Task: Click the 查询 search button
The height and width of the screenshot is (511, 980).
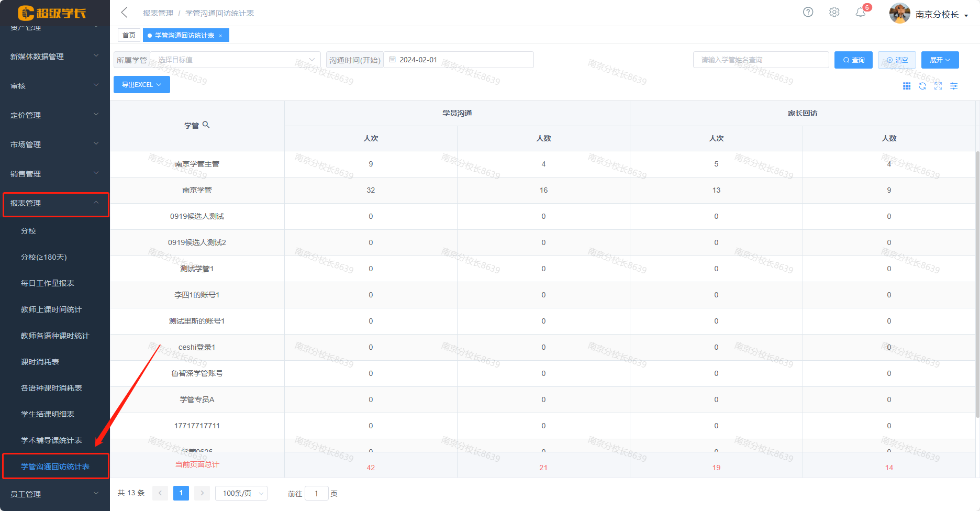Action: pyautogui.click(x=853, y=60)
